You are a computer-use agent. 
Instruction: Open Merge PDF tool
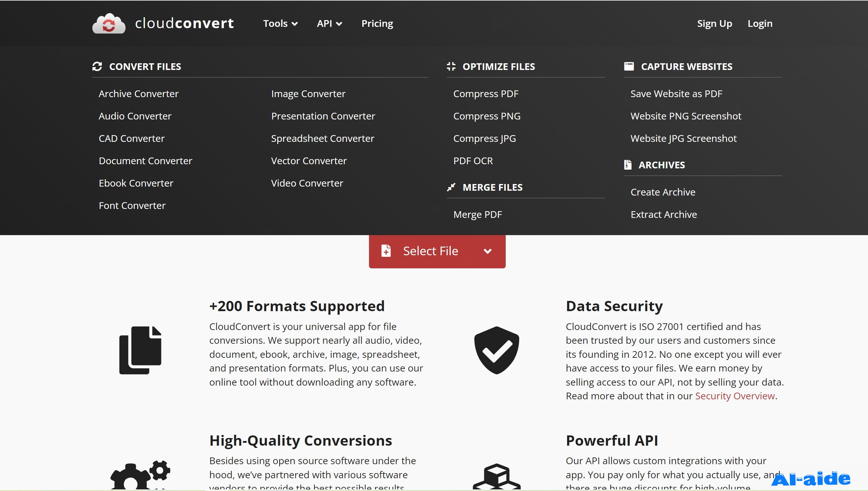(478, 214)
